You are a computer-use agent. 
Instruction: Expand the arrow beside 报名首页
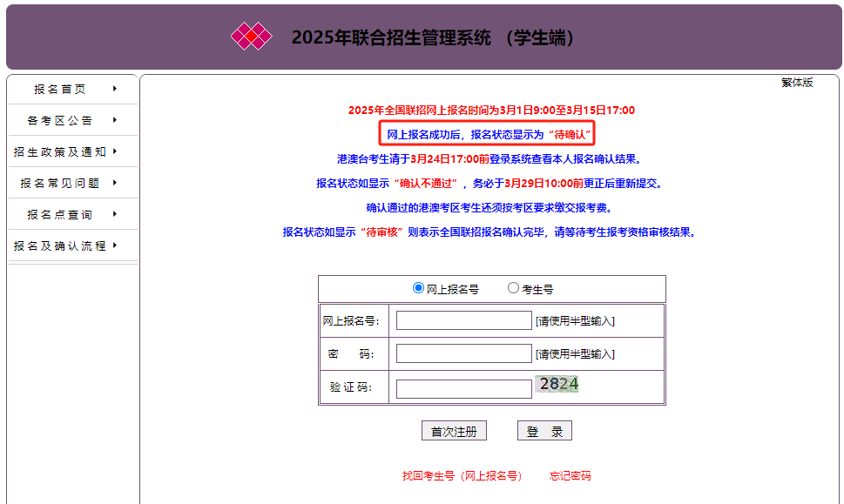click(115, 89)
